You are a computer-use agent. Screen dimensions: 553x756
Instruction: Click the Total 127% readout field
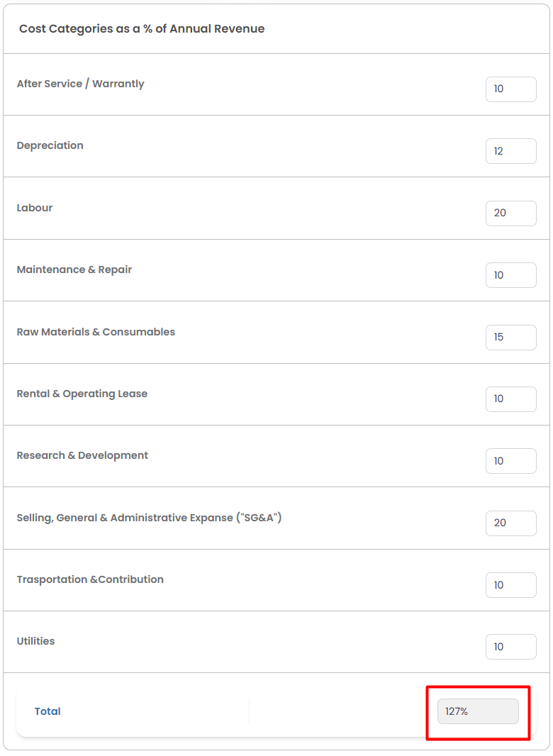pos(478,711)
